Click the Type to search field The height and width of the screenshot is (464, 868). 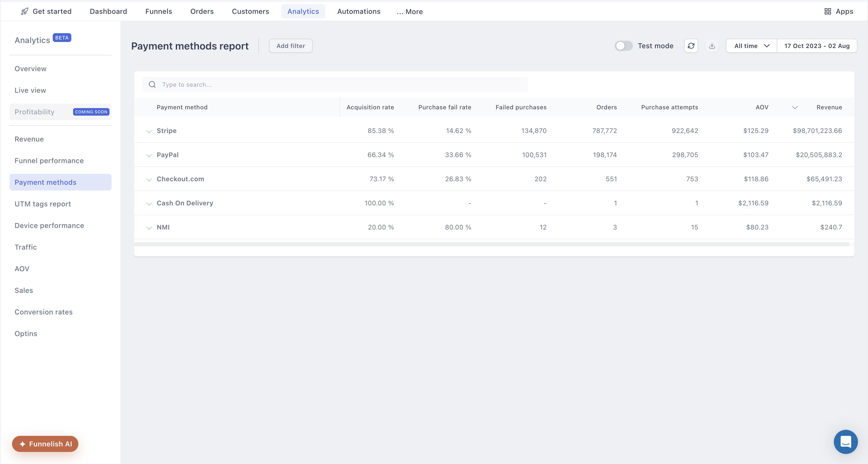(x=335, y=85)
